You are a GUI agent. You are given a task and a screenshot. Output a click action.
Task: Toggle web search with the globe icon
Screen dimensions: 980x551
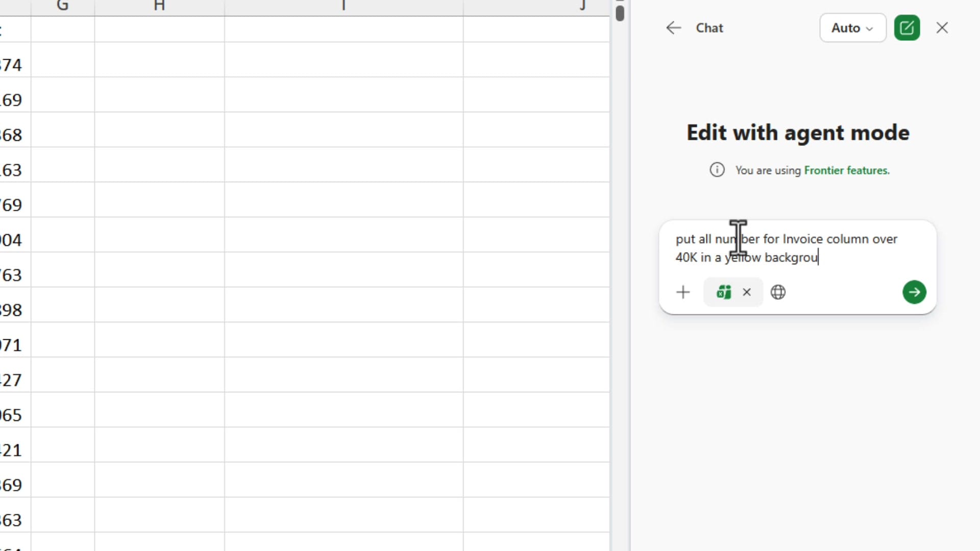point(777,292)
